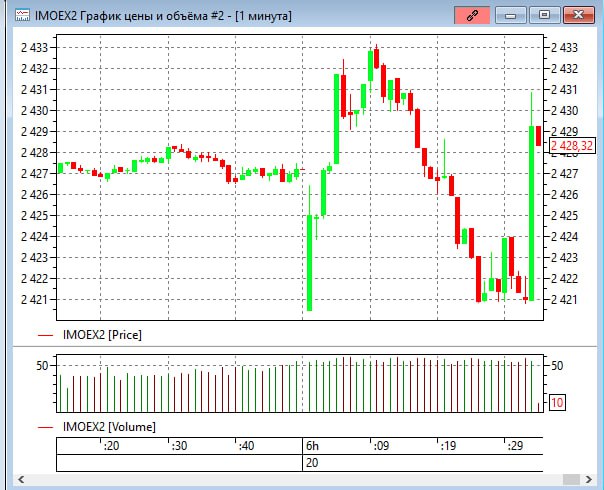Click the 6h time axis label
The image size is (604, 490).
(x=312, y=446)
